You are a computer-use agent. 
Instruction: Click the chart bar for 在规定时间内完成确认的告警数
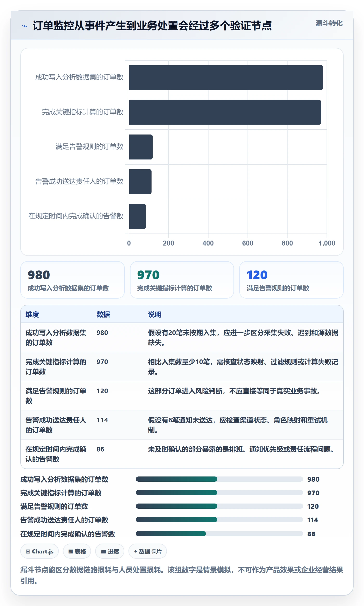[138, 216]
